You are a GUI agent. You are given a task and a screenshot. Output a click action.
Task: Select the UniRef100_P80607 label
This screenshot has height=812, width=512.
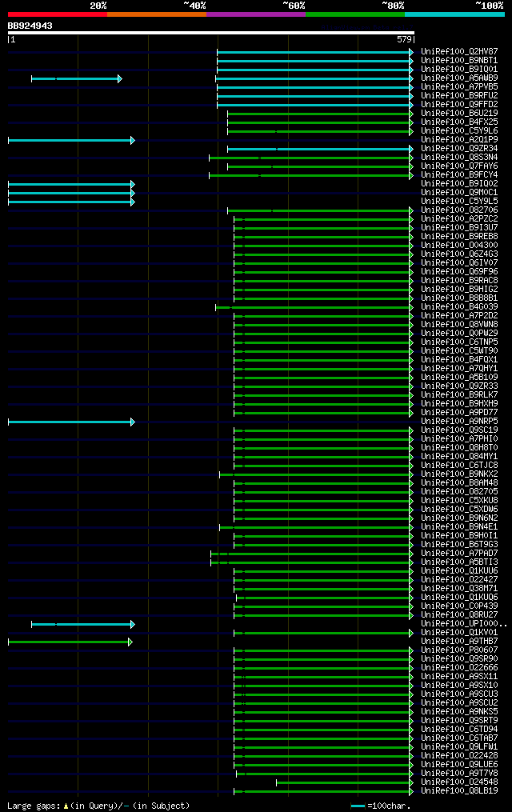pyautogui.click(x=459, y=650)
